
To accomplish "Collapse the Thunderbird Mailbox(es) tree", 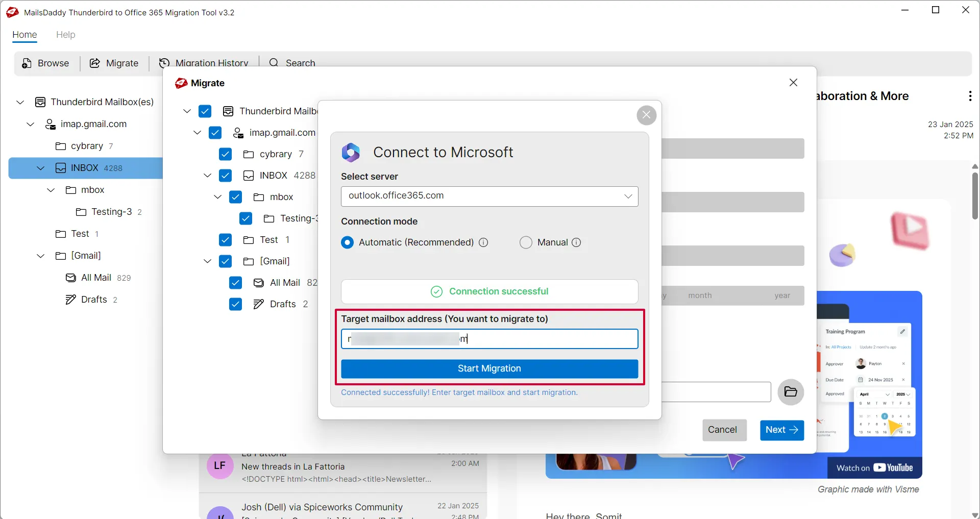I will (x=19, y=102).
